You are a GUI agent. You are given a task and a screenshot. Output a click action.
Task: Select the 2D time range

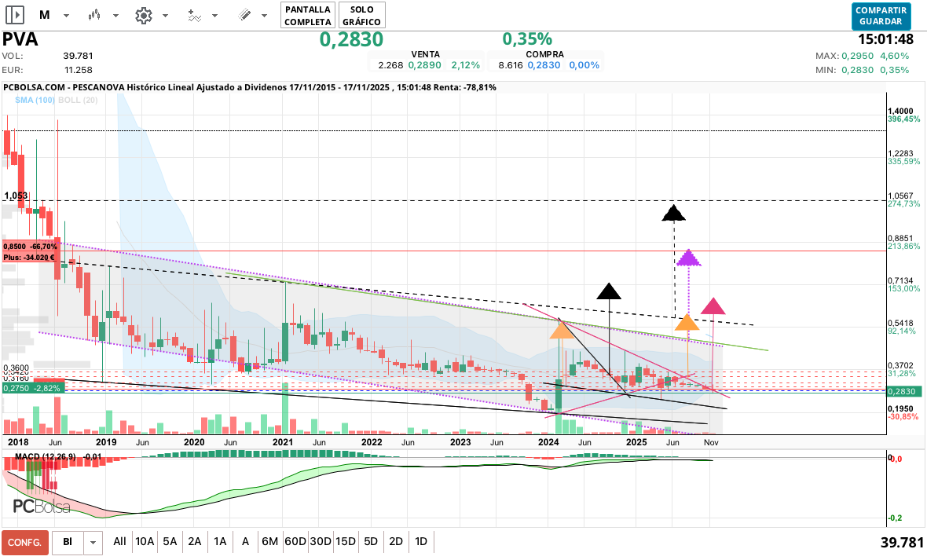pyautogui.click(x=396, y=542)
